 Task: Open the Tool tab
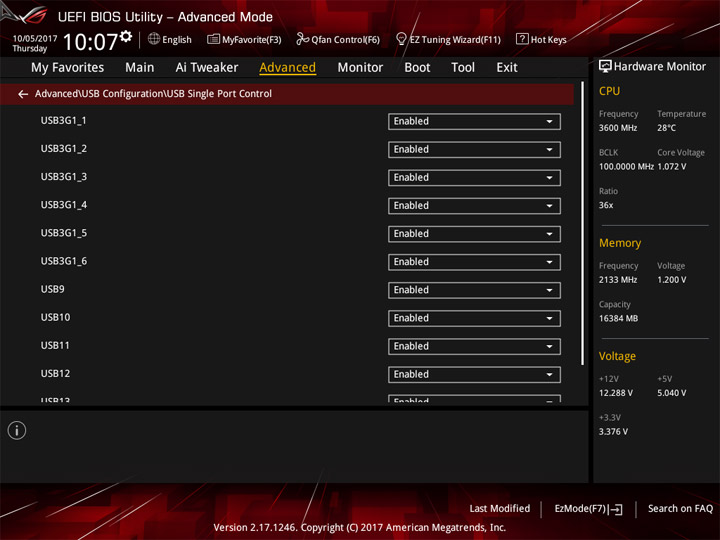(463, 68)
